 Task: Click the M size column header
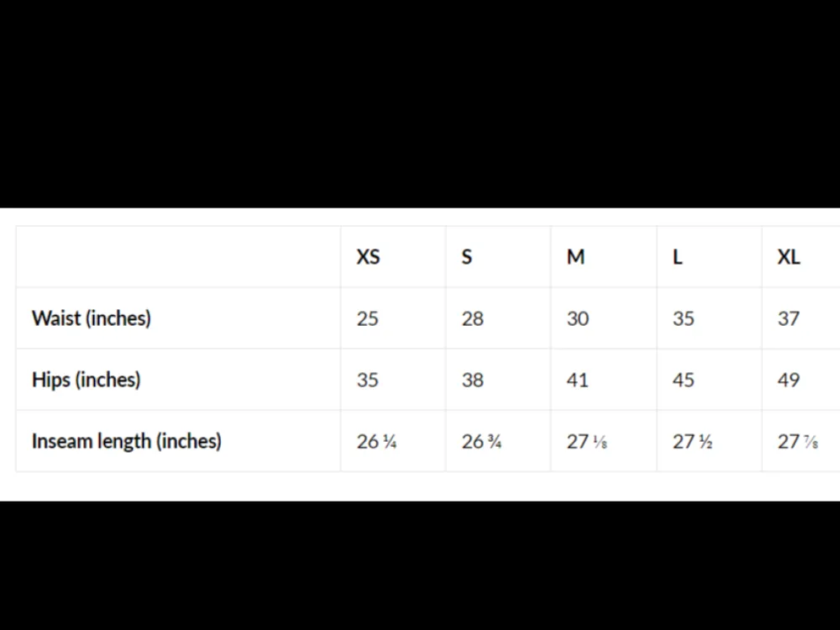576,257
